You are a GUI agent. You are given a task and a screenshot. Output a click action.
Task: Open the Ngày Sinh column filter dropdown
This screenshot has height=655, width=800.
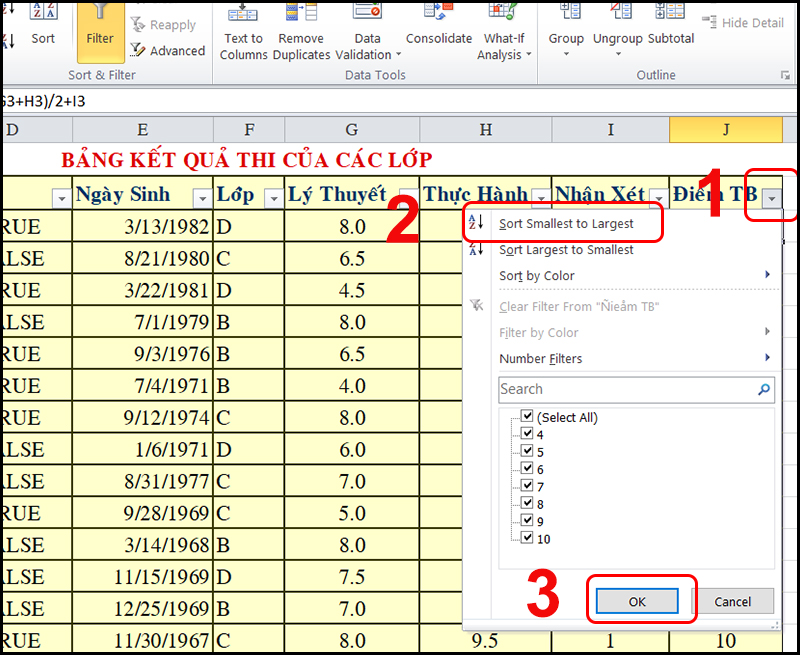pos(202,198)
